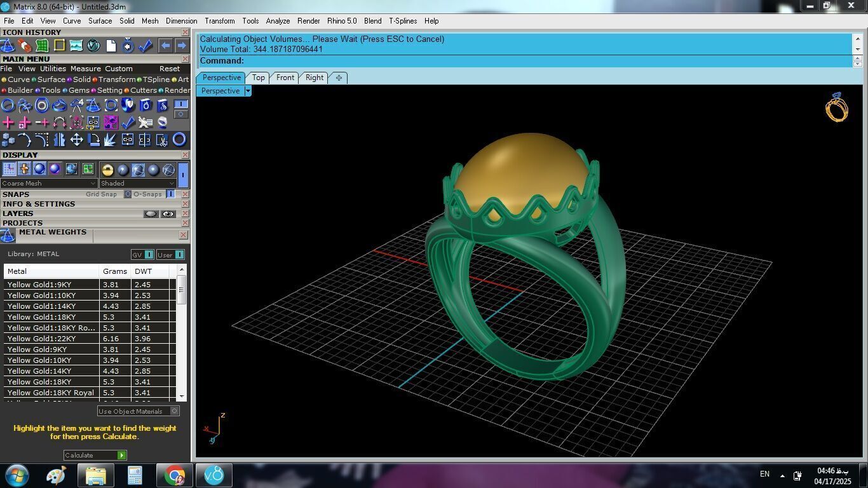
Task: Switch to the Right viewport tab
Action: (315, 78)
